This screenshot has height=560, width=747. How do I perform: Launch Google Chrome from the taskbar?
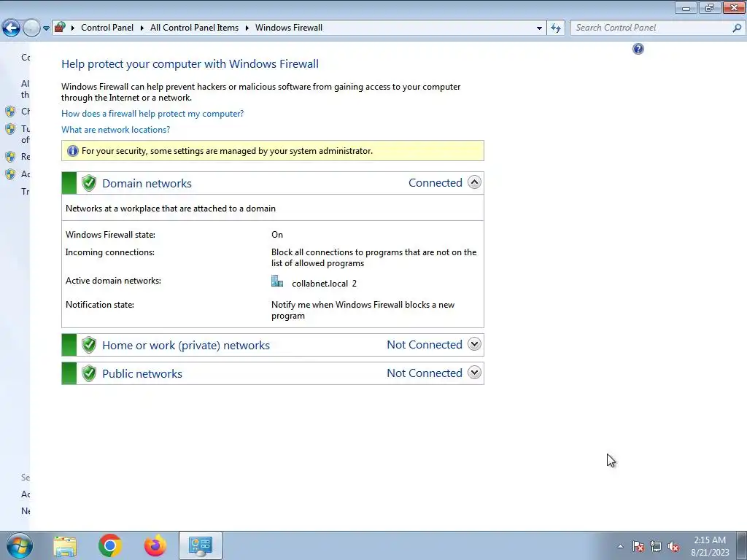click(x=110, y=545)
